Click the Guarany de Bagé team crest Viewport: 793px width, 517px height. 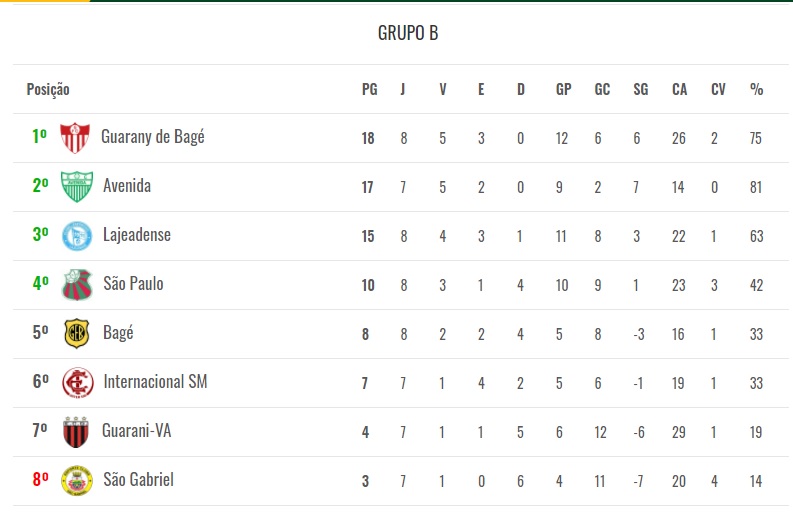click(75, 137)
